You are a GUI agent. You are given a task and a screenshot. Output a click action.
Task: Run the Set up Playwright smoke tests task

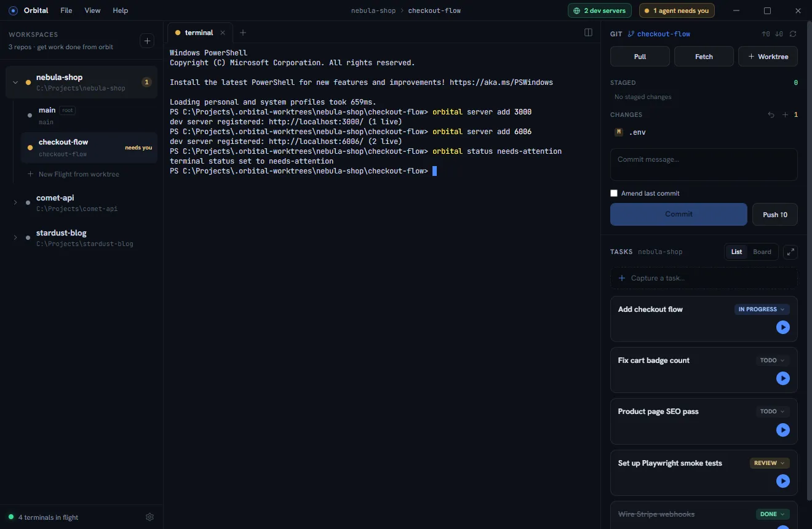coord(782,481)
